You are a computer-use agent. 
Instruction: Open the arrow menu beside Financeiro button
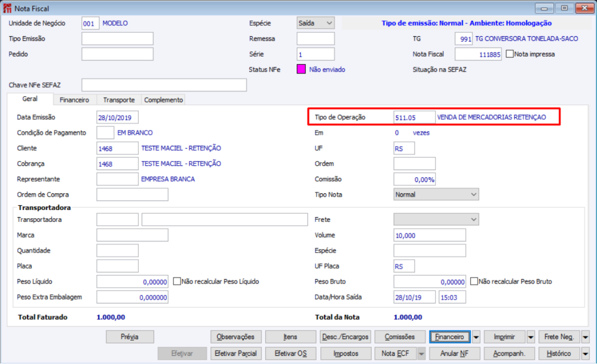pyautogui.click(x=476, y=337)
